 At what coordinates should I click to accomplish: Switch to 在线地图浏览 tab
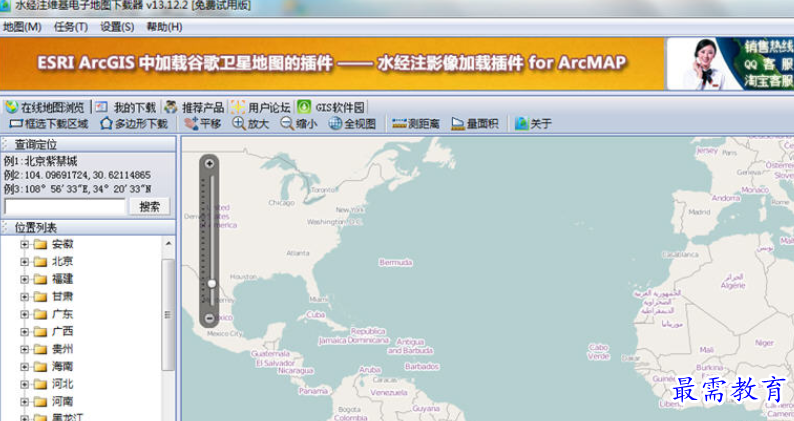pyautogui.click(x=45, y=107)
